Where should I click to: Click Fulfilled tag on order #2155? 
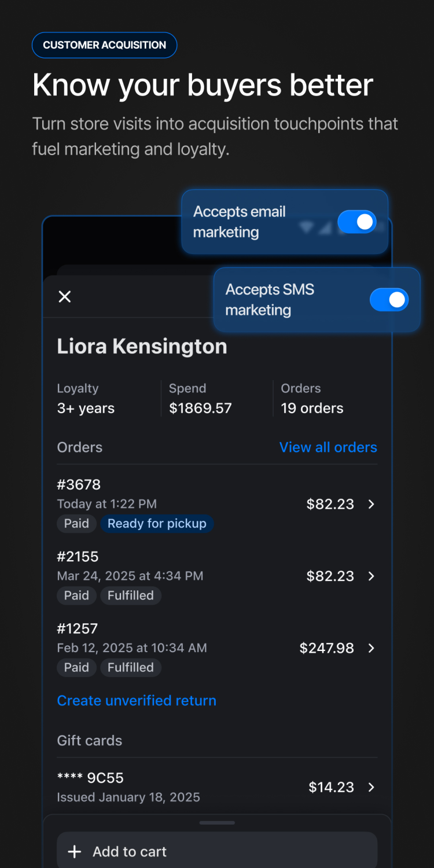point(131,595)
